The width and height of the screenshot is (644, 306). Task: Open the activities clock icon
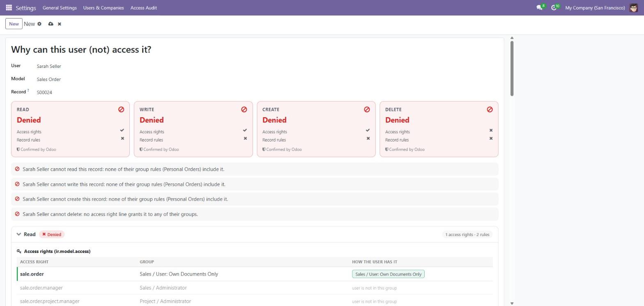coord(554,8)
